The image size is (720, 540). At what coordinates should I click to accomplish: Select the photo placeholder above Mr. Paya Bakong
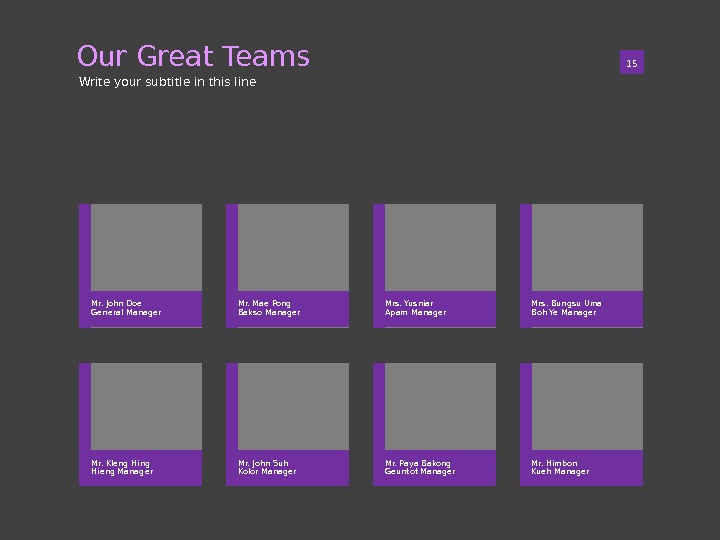(x=440, y=406)
